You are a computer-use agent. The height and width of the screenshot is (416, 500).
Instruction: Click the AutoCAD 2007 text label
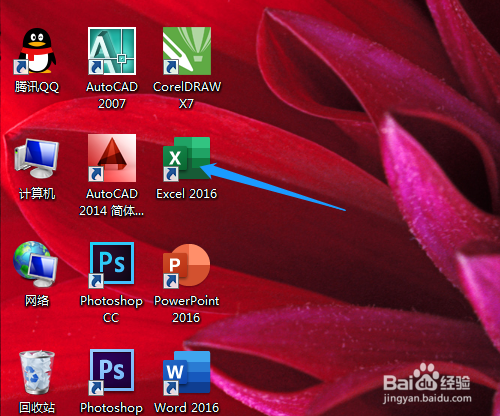[112, 95]
